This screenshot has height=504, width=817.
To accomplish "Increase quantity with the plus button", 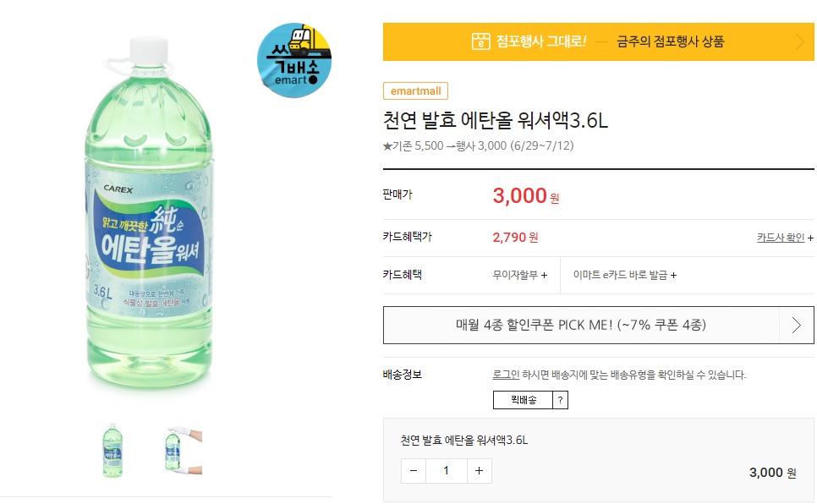I will click(x=479, y=470).
